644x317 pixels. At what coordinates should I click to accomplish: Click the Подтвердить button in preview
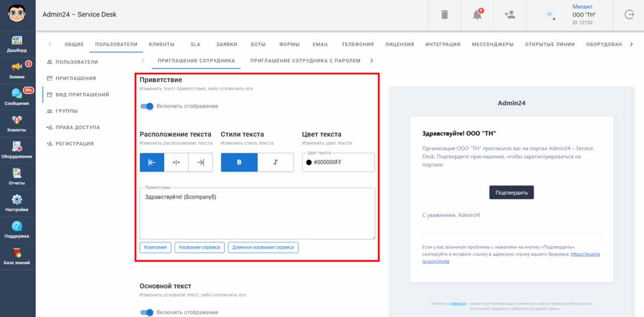point(511,193)
